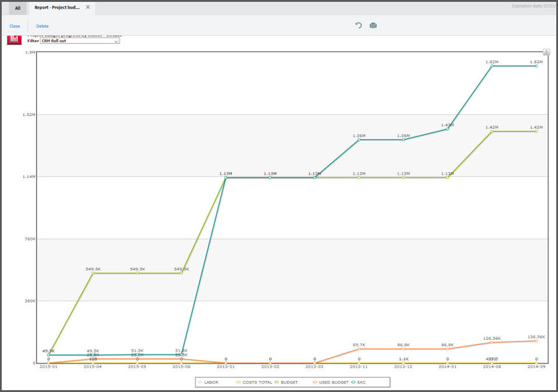Select the Report - Project budget tab

[57, 8]
